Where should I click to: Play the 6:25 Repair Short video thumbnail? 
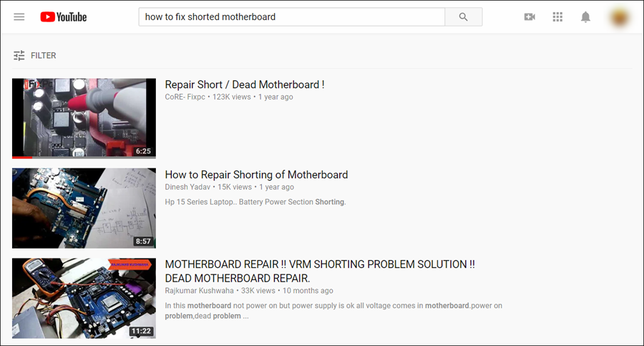click(84, 118)
